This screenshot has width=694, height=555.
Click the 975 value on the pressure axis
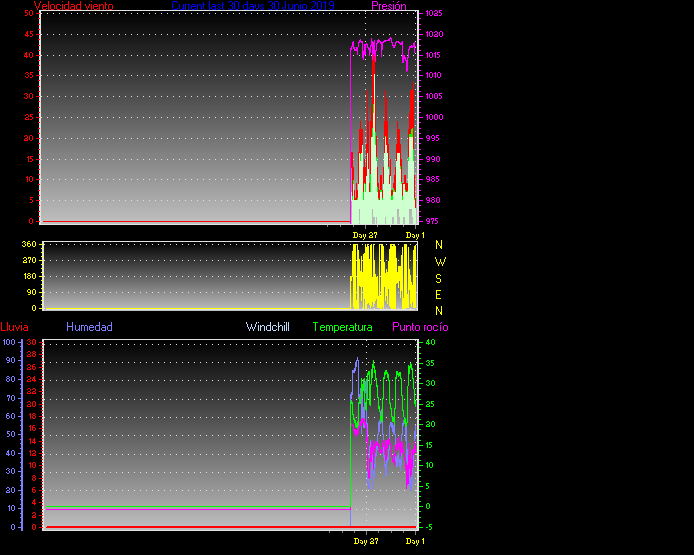pyautogui.click(x=432, y=221)
